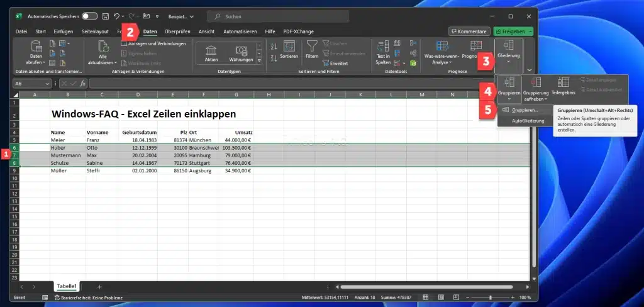The image size is (644, 307).
Task: Click the cell containing Mustermann
Action: tap(68, 155)
